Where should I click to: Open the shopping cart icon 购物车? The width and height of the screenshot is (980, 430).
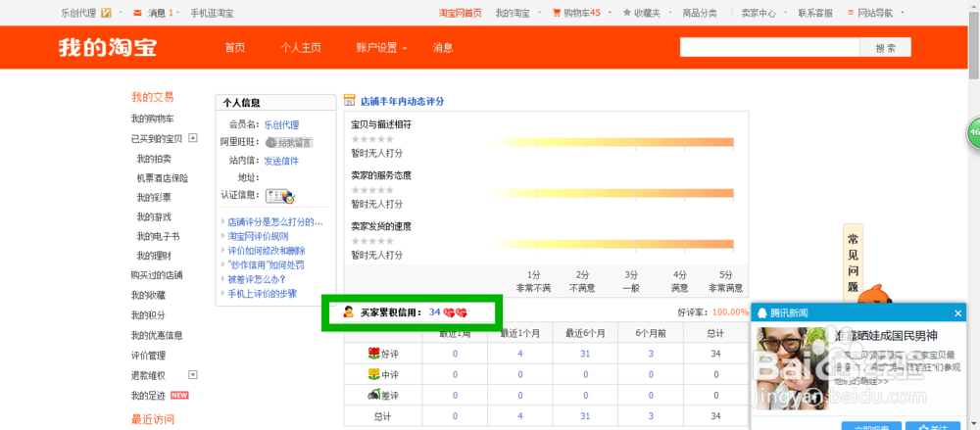(557, 13)
